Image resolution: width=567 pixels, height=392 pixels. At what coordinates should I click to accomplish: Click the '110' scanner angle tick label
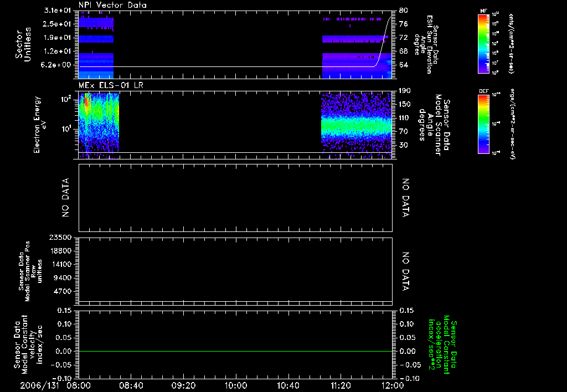[x=405, y=118]
